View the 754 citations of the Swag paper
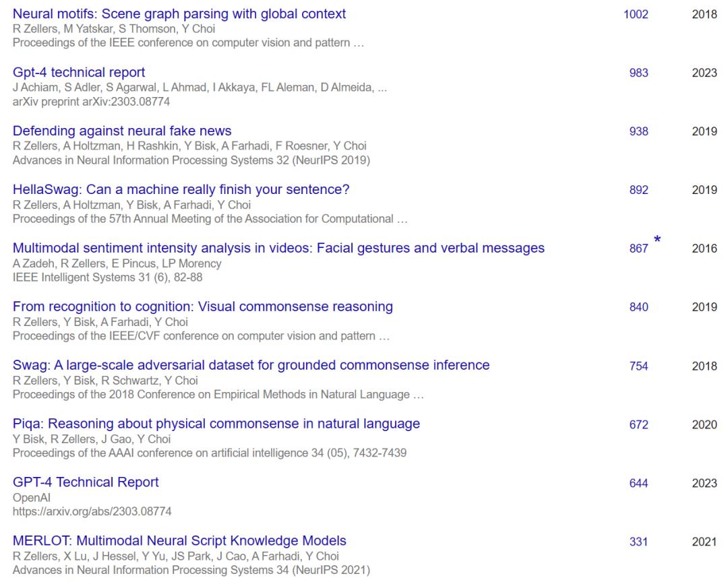 639,366
